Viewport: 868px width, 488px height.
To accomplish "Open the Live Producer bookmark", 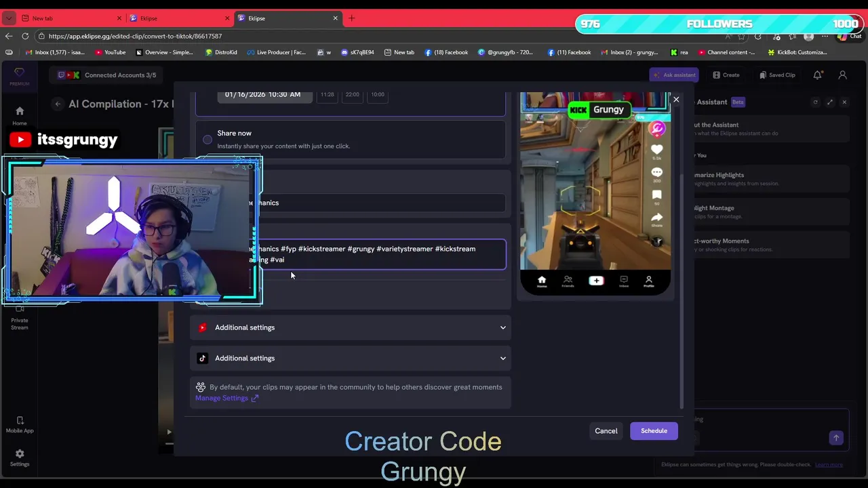I will click(276, 52).
